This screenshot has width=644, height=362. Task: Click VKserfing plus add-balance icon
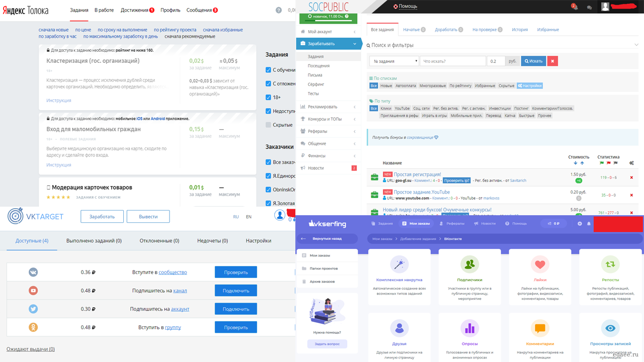(x=580, y=223)
